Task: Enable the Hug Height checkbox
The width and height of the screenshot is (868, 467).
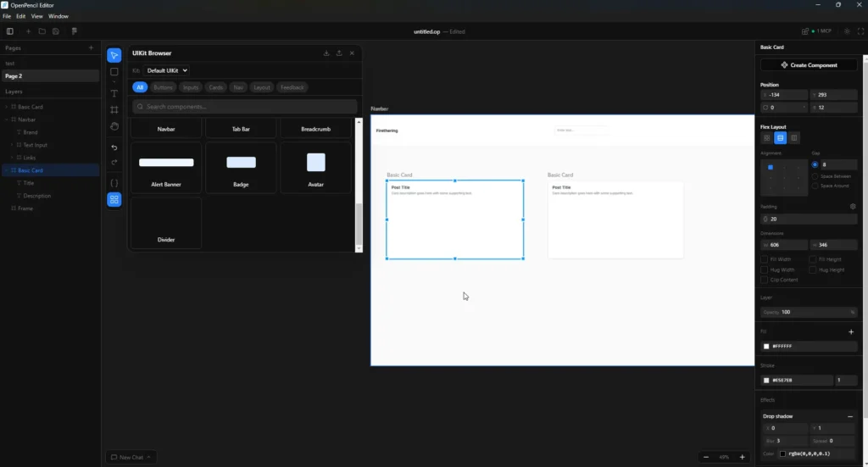Action: point(813,270)
